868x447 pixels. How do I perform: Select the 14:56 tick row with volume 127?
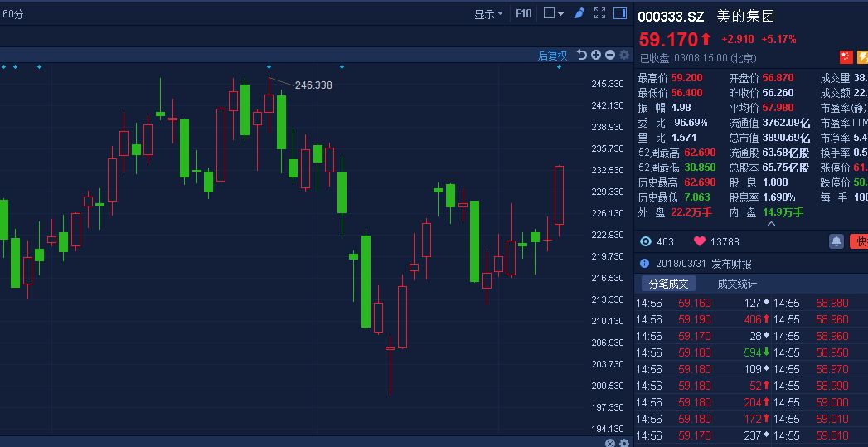703,303
